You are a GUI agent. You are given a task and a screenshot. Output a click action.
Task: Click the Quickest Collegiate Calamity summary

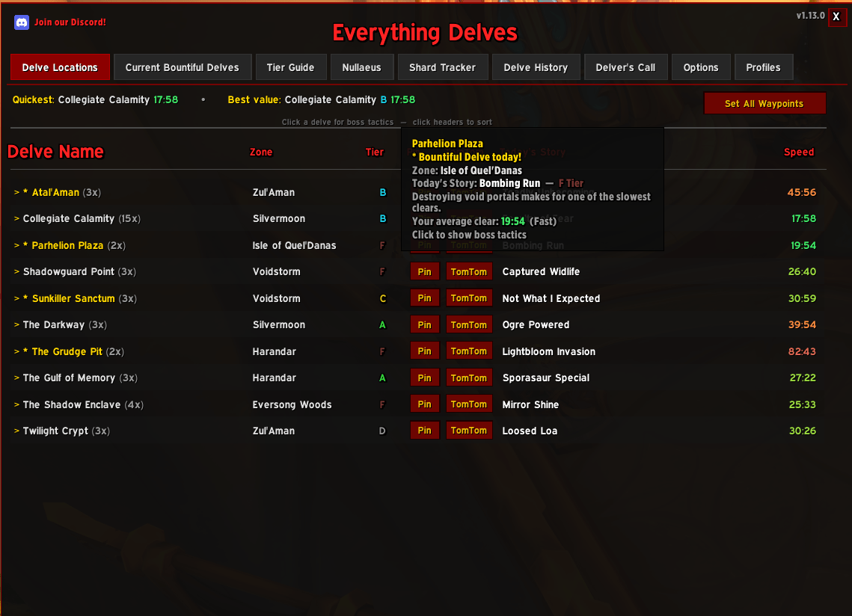click(x=95, y=100)
